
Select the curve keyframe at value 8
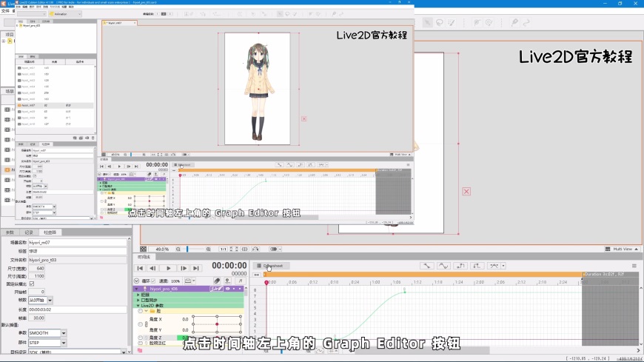tap(405, 292)
